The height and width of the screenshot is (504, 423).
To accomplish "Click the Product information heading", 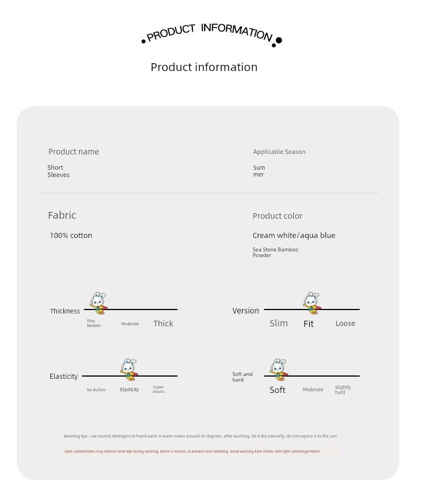I will [204, 67].
